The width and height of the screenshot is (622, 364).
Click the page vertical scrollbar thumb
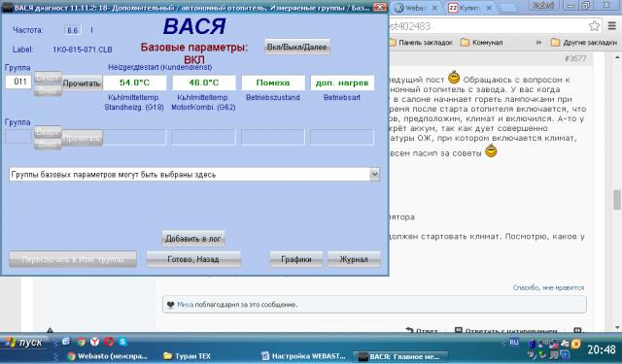(x=617, y=200)
